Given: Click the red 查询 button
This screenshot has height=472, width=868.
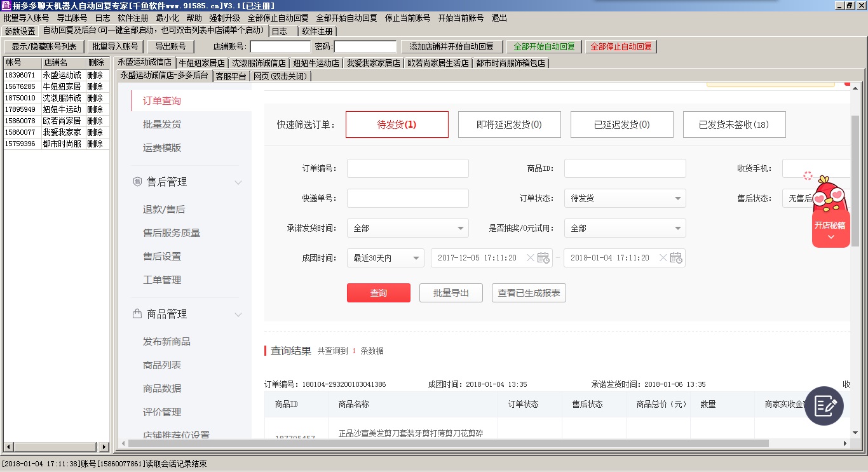Looking at the screenshot, I should (x=378, y=293).
